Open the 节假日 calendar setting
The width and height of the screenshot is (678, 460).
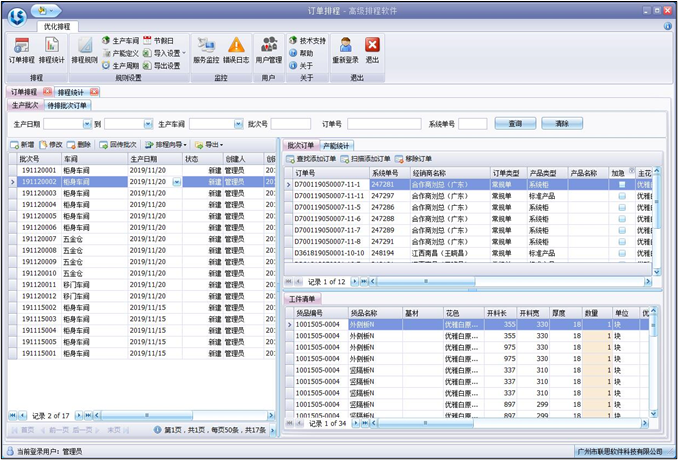tap(163, 40)
